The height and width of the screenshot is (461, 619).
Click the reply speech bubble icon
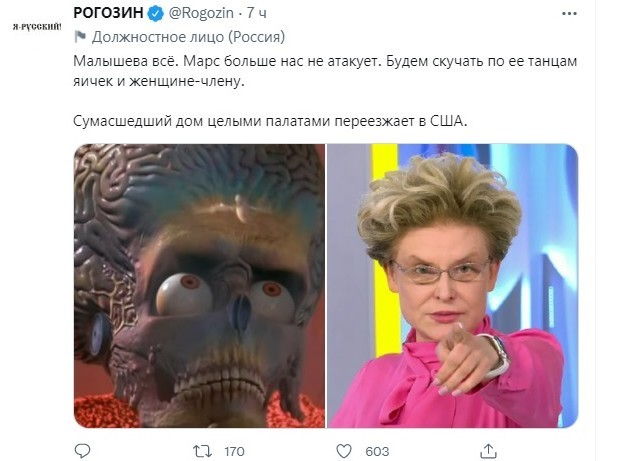pos(83,451)
